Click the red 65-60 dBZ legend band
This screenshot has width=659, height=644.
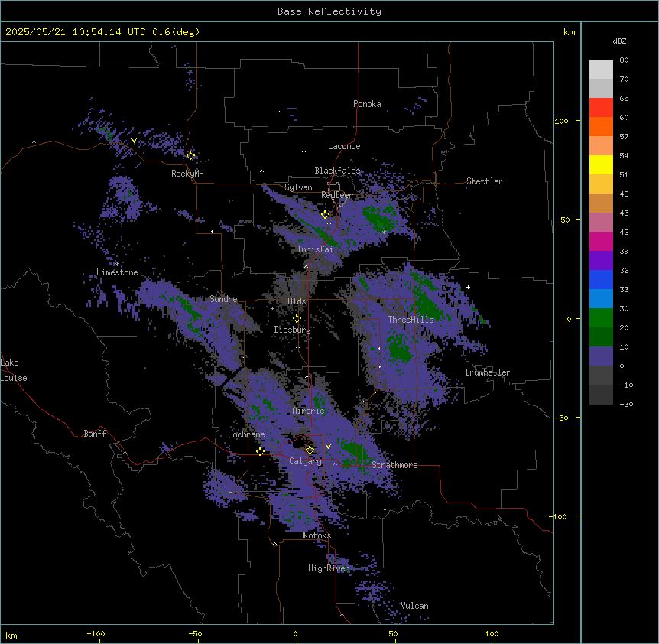pyautogui.click(x=601, y=108)
